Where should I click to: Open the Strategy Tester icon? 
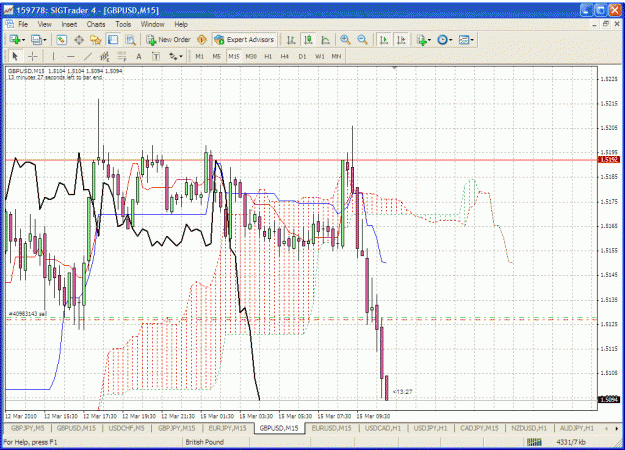coord(130,40)
